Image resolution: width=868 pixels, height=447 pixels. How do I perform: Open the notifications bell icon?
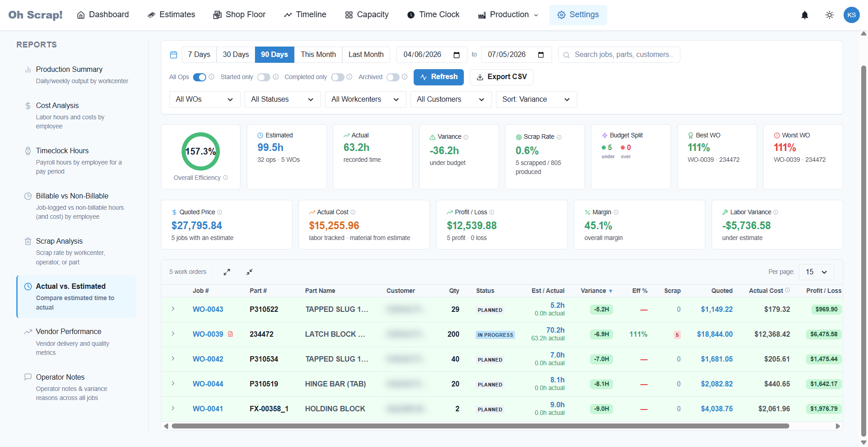[x=805, y=15]
